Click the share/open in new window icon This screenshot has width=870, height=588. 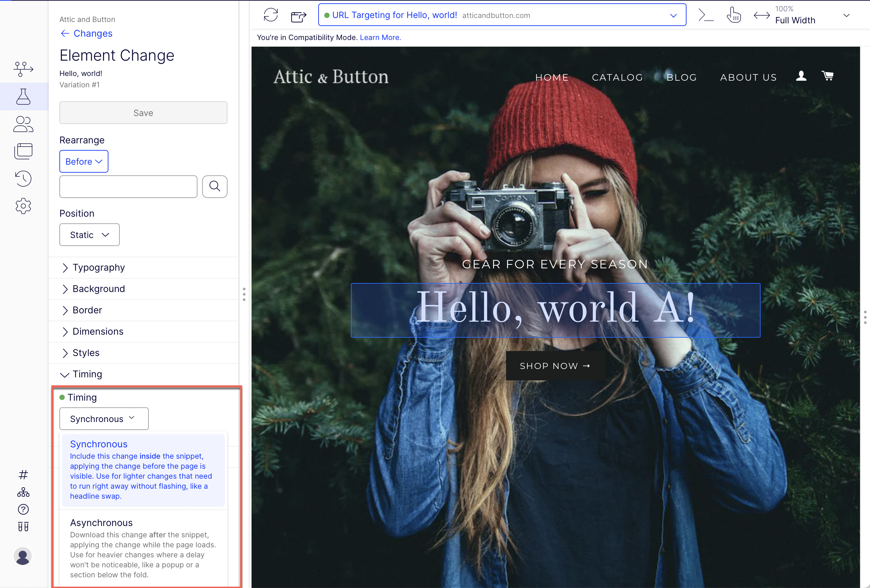[298, 16]
